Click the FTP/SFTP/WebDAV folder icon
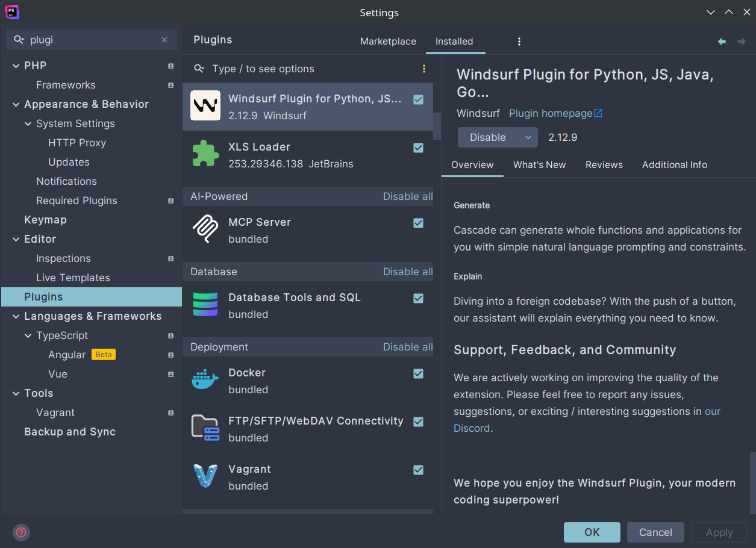 [205, 428]
